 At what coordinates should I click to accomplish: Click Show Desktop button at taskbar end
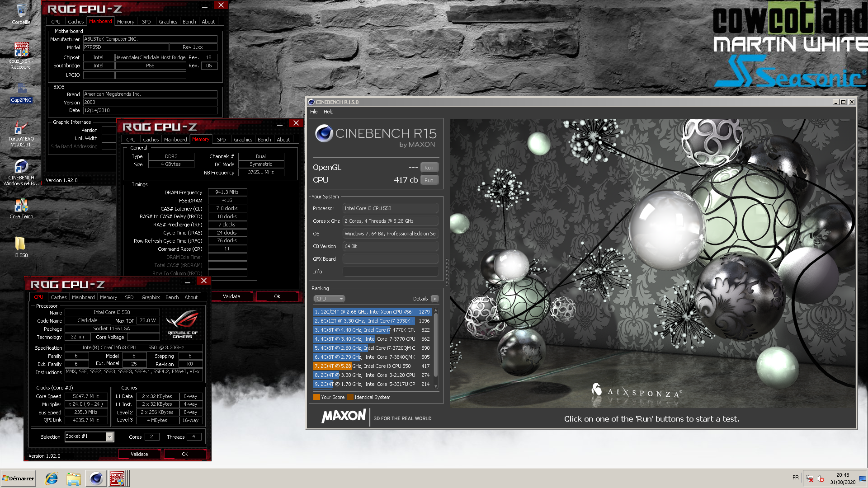pos(863,479)
